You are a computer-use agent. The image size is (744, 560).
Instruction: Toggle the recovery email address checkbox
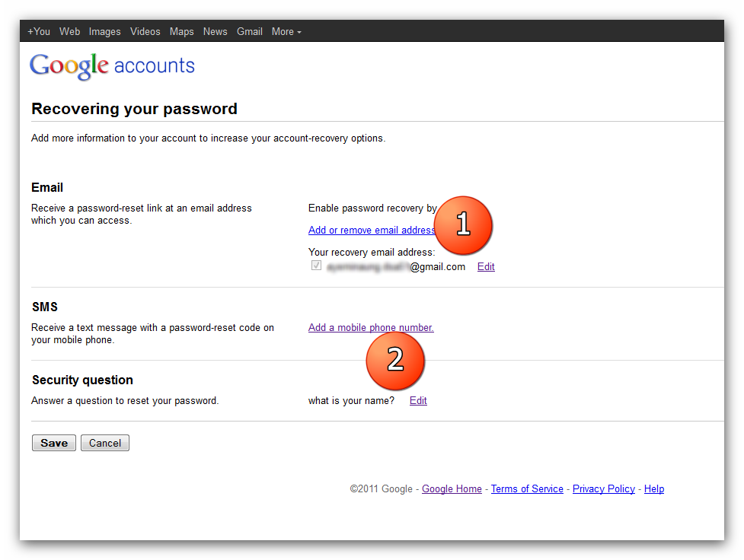[x=317, y=266]
